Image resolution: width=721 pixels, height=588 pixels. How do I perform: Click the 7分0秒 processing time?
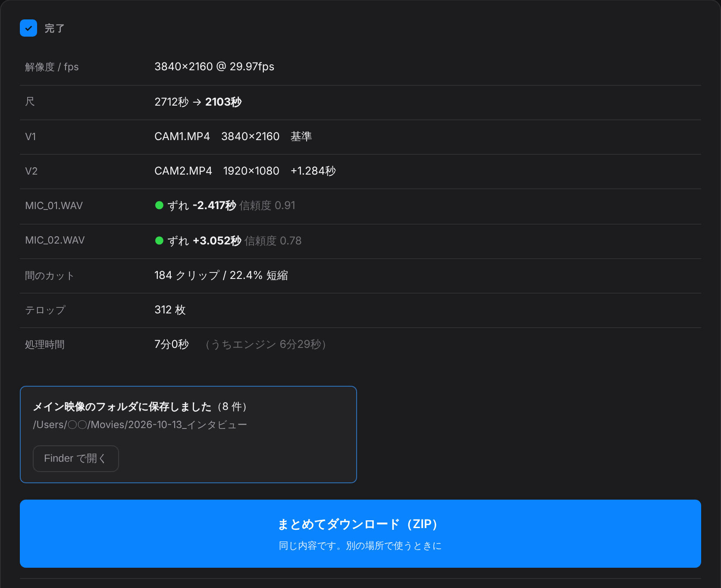point(172,344)
